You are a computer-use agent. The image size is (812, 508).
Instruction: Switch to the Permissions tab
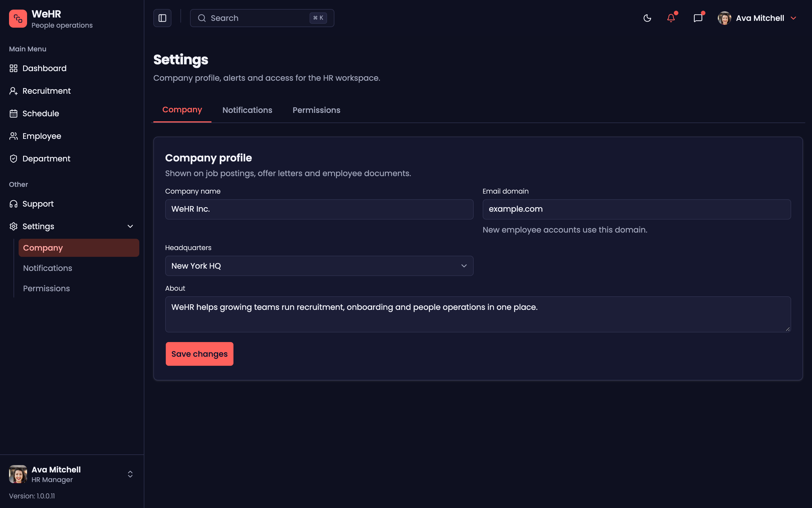[x=316, y=110]
